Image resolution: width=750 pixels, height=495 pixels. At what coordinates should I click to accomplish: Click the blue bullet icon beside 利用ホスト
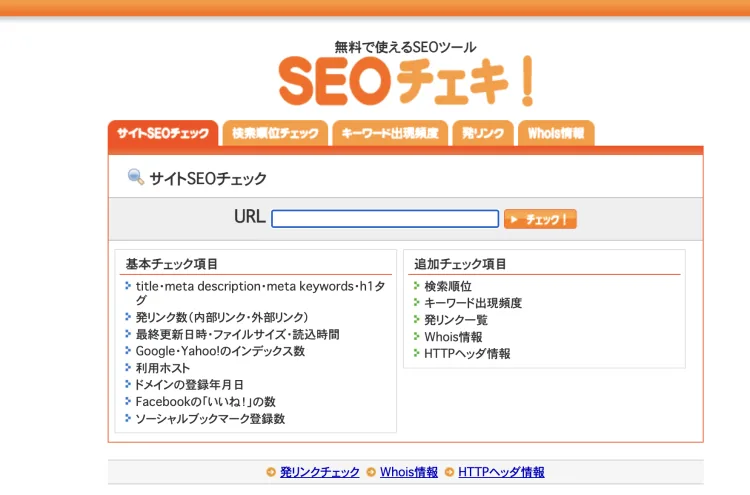(x=128, y=367)
